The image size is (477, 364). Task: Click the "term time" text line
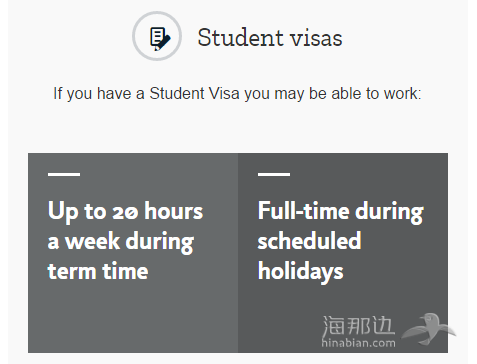tap(98, 271)
